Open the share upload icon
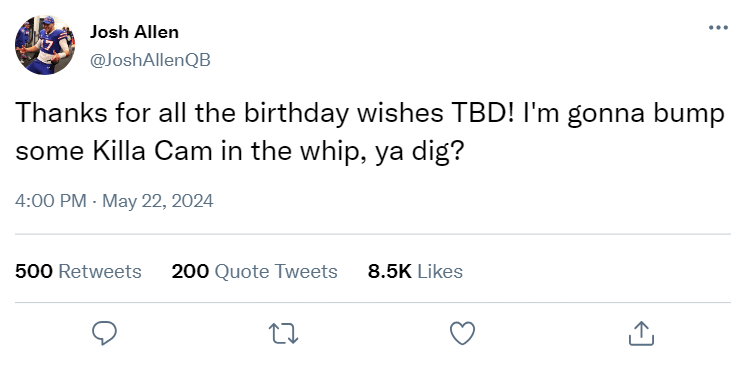Image resolution: width=746 pixels, height=378 pixels. (641, 333)
